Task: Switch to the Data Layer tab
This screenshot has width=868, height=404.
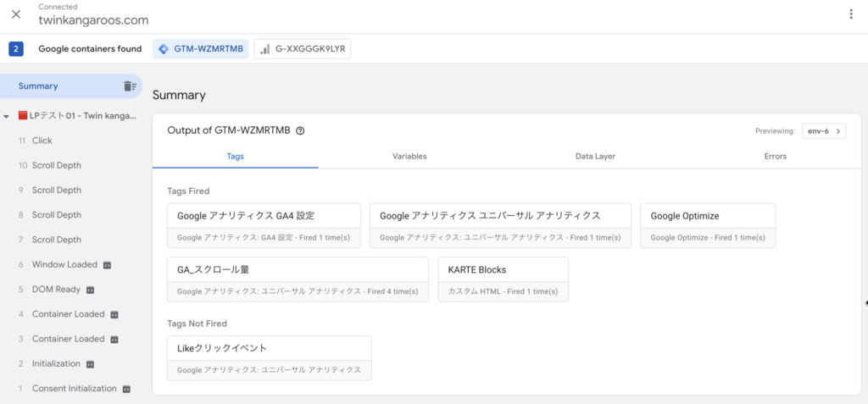Action: (x=595, y=156)
